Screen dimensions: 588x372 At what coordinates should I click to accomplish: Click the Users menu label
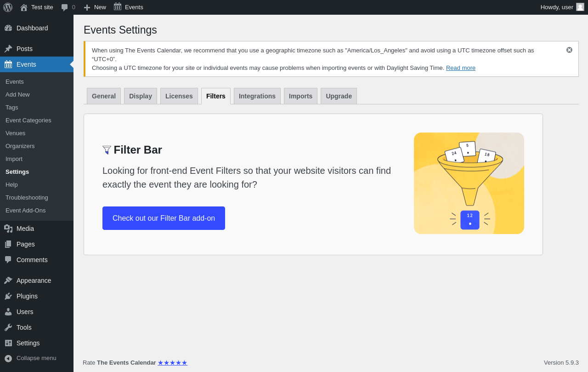tap(25, 312)
